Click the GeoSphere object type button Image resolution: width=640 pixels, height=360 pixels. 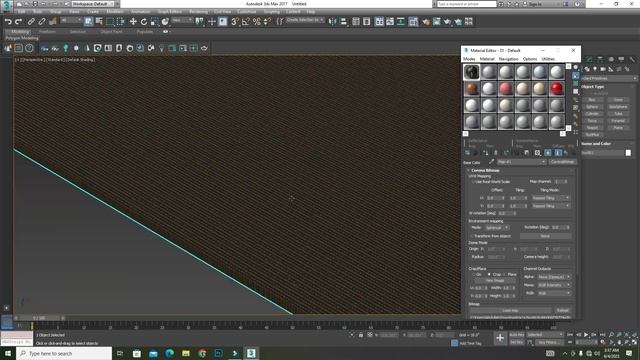tap(618, 107)
